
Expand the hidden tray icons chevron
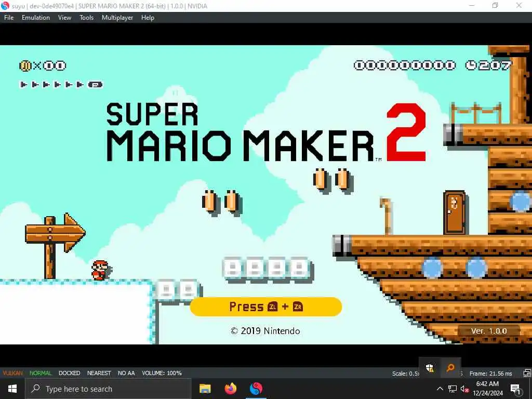tap(440, 389)
